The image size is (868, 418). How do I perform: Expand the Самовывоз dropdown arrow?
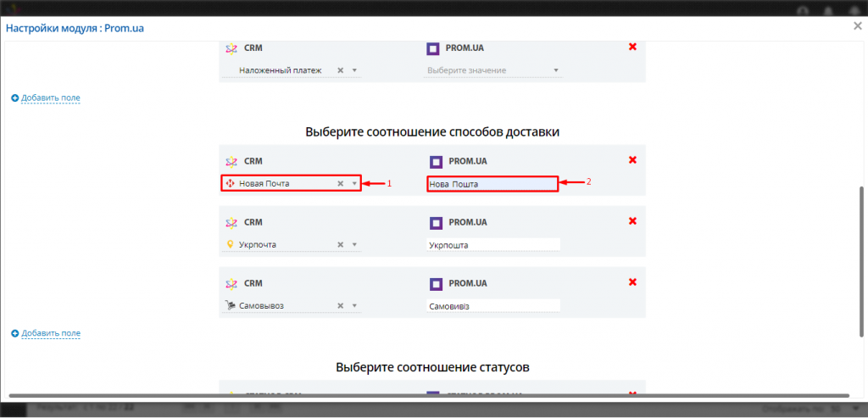point(354,305)
